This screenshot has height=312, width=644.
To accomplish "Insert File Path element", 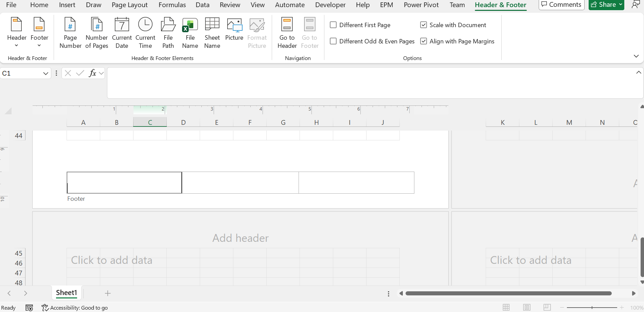I will [x=168, y=33].
